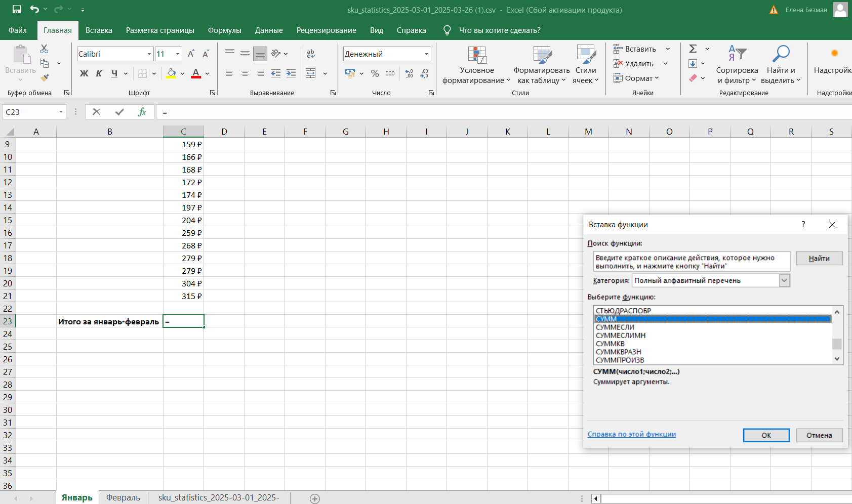
Task: Open the number format Денежный dropdown
Action: [x=427, y=54]
